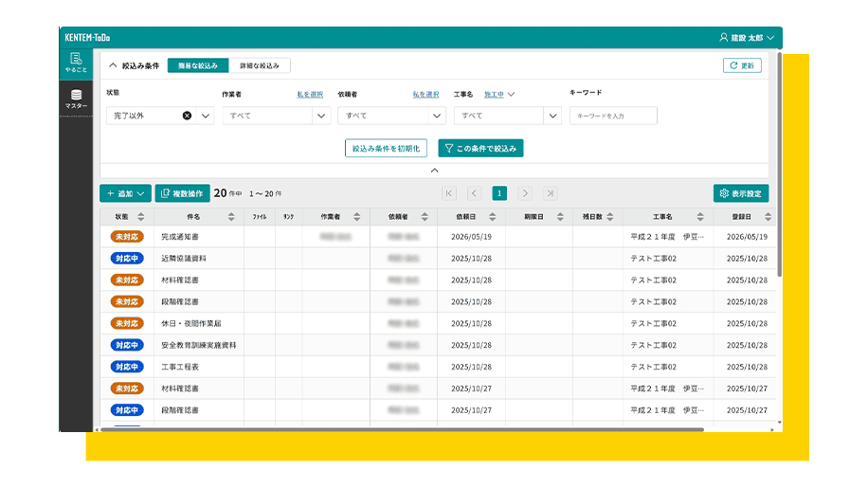Viewport: 868px width, 488px height.
Task: Collapse filter panel with the up chevron
Action: coord(435,171)
